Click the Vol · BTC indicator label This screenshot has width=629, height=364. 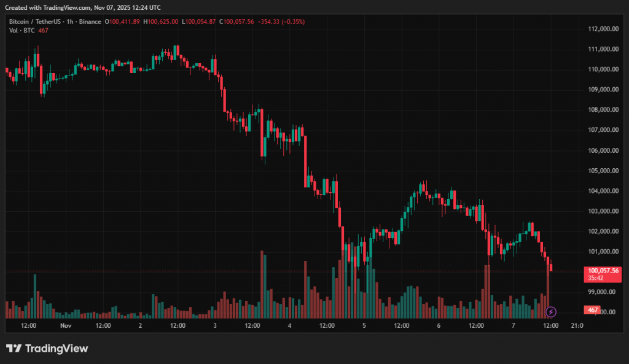point(21,30)
